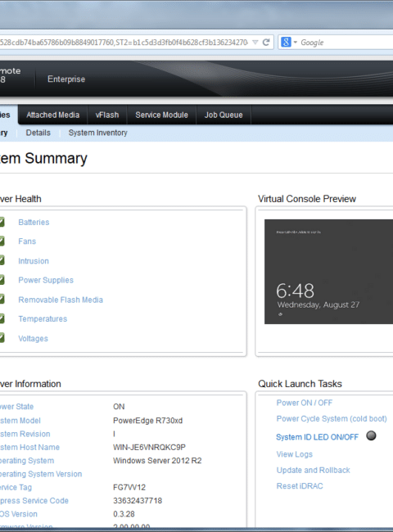The width and height of the screenshot is (393, 532).
Task: Click Reset iDRAC link
Action: pos(300,486)
